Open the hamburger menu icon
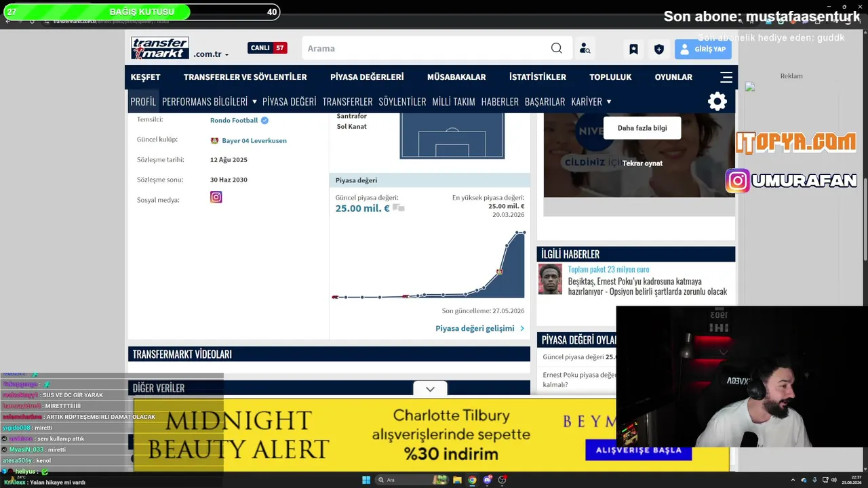The width and height of the screenshot is (868, 488). (726, 77)
